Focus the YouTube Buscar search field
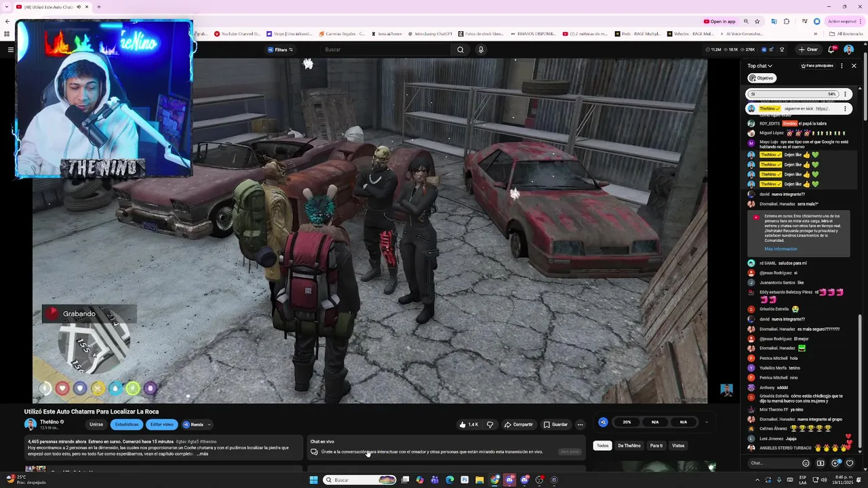The image size is (868, 488). click(x=385, y=49)
